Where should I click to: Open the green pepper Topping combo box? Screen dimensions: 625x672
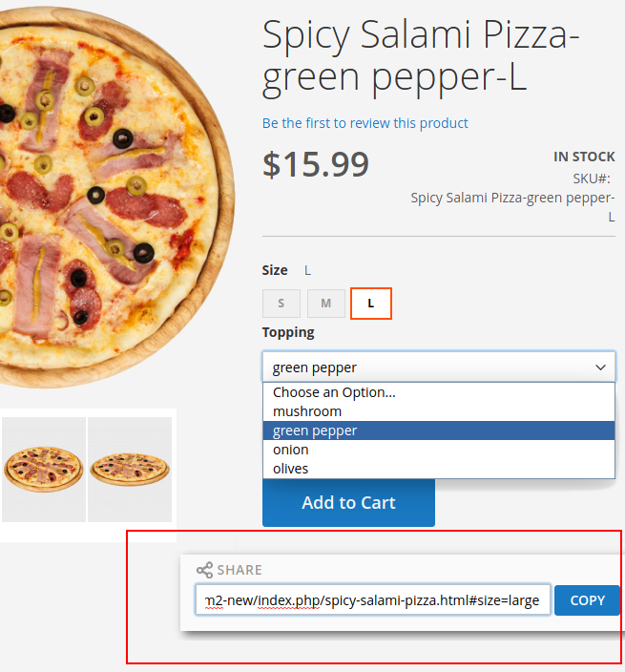[x=439, y=367]
